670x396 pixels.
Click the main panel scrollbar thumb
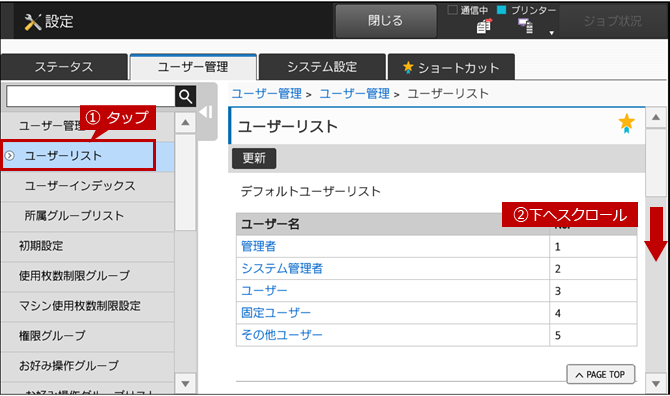pyautogui.click(x=656, y=162)
